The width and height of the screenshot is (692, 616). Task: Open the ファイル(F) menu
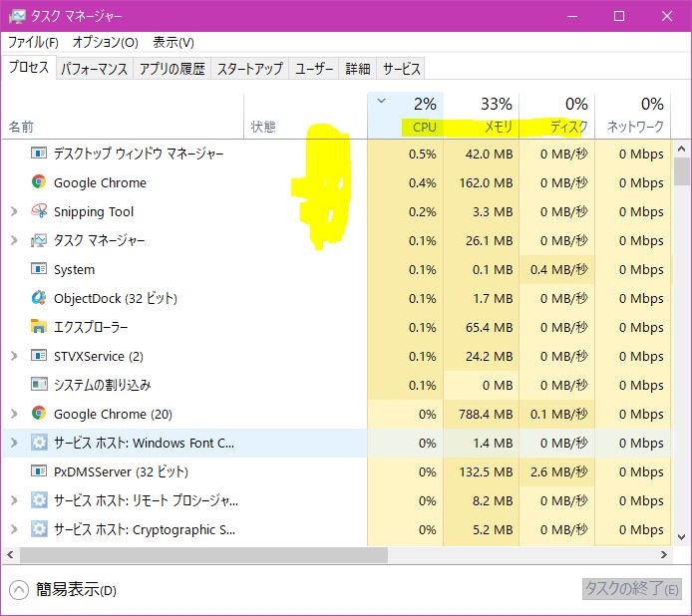[34, 42]
